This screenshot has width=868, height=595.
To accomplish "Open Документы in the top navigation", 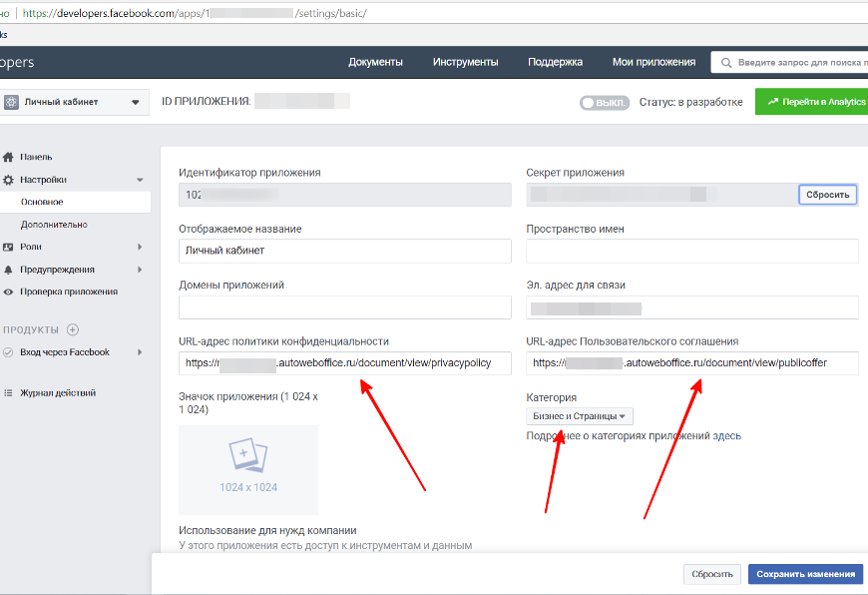I will [x=375, y=62].
